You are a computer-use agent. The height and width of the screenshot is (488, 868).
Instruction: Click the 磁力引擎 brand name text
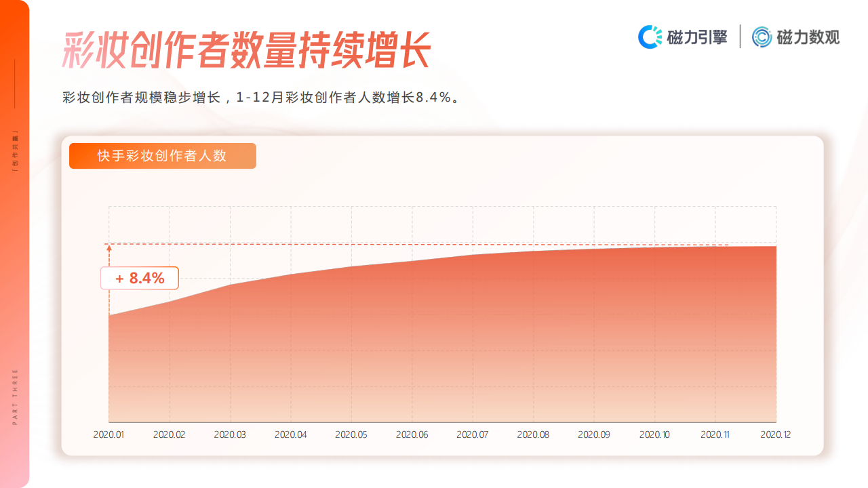point(697,37)
